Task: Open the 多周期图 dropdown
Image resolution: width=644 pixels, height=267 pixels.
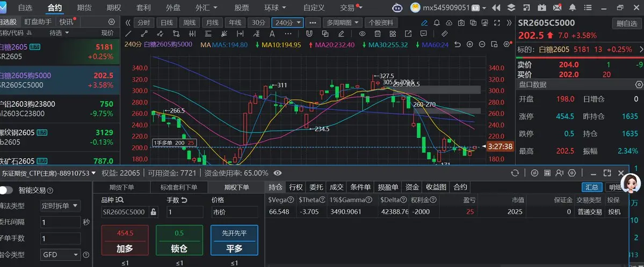Action: click(x=342, y=23)
